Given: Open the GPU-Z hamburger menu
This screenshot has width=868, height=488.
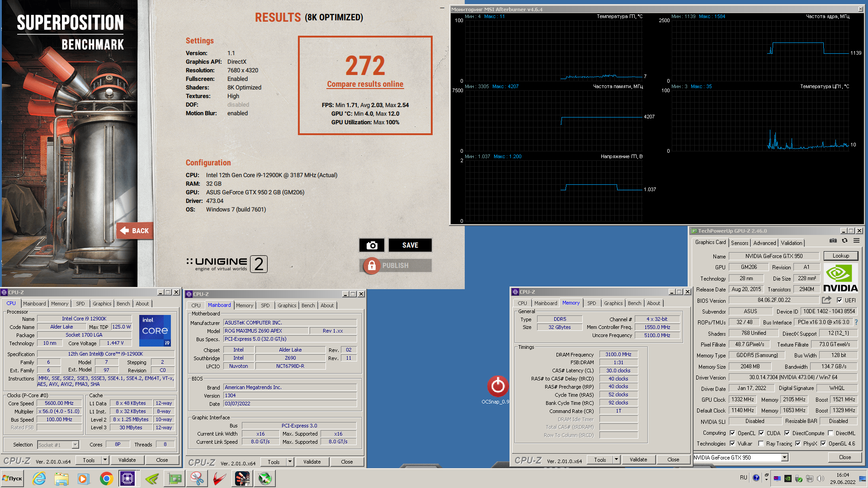Looking at the screenshot, I should [856, 241].
